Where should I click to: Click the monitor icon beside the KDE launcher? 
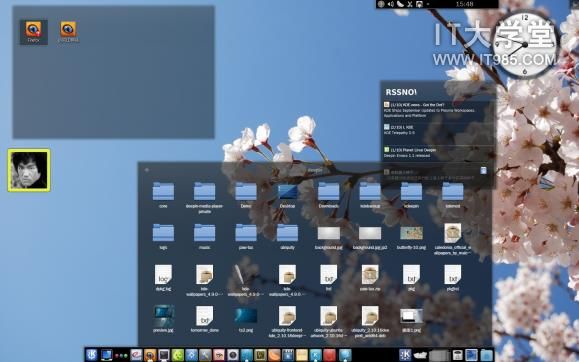pyautogui.click(x=107, y=355)
